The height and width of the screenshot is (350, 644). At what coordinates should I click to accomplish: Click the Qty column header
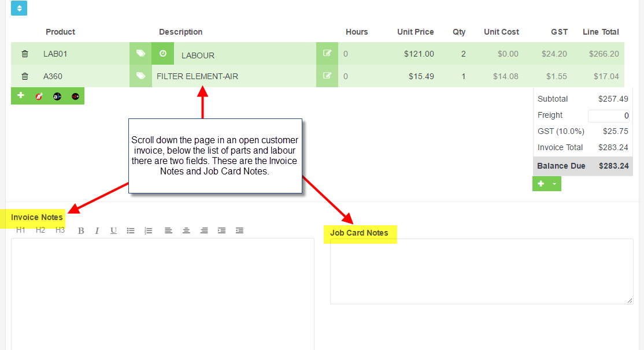pyautogui.click(x=459, y=32)
